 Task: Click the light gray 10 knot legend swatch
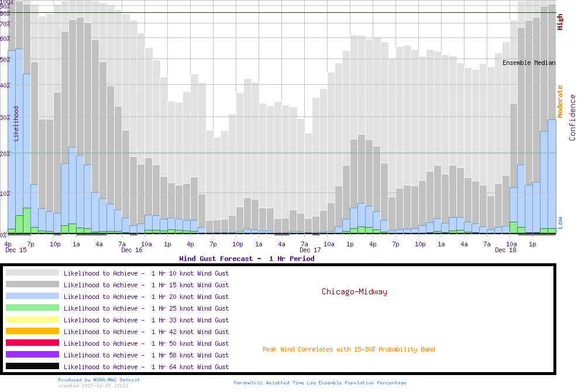click(32, 273)
